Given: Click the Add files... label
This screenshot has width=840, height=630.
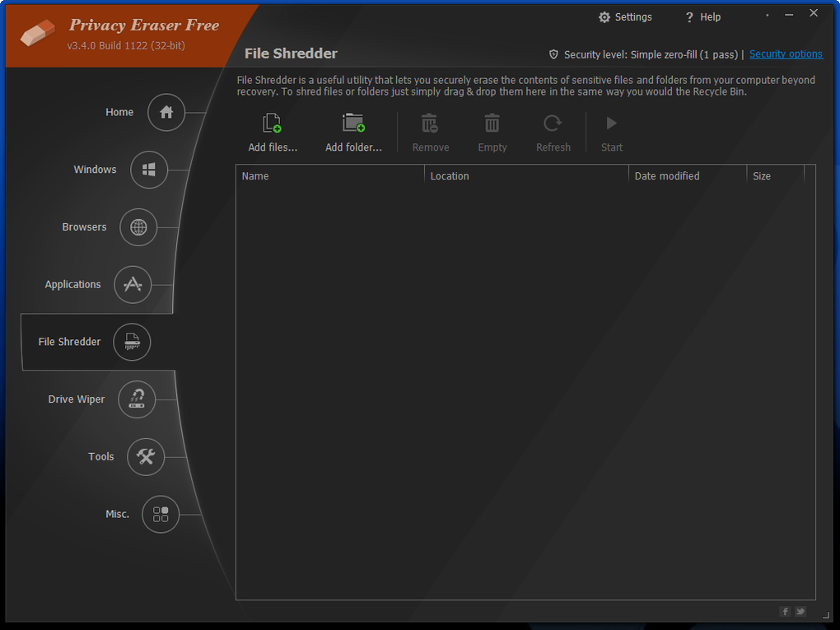Looking at the screenshot, I should coord(273,147).
